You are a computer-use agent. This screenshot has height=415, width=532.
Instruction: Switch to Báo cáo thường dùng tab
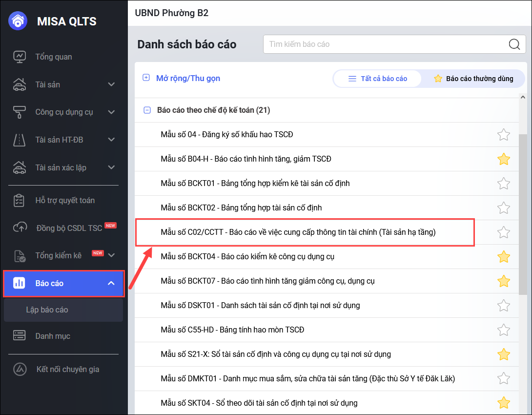click(473, 79)
